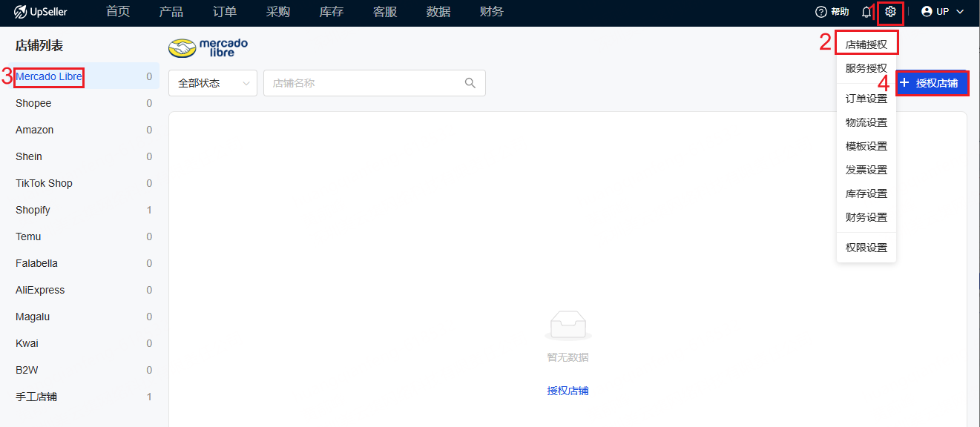Select Shein in store list
This screenshot has height=427, width=980.
(x=79, y=156)
